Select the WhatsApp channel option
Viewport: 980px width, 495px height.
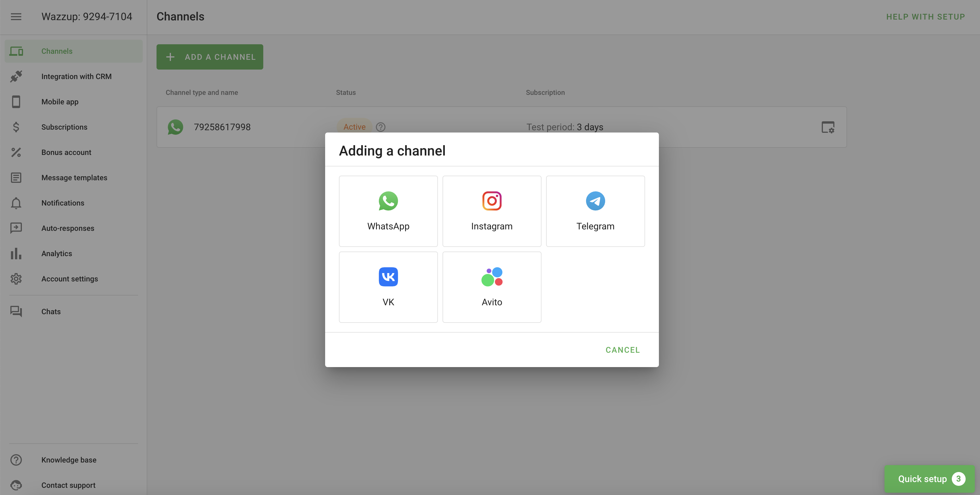point(388,211)
